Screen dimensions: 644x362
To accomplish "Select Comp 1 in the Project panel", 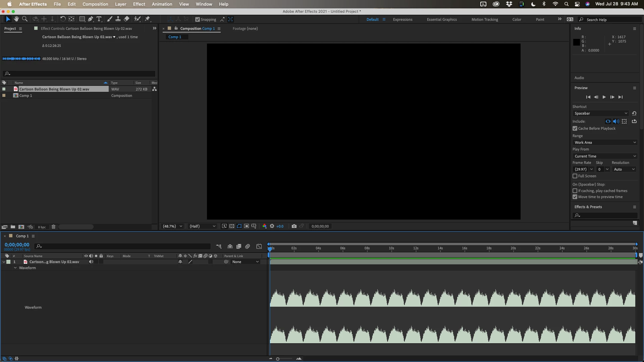I will (x=26, y=96).
